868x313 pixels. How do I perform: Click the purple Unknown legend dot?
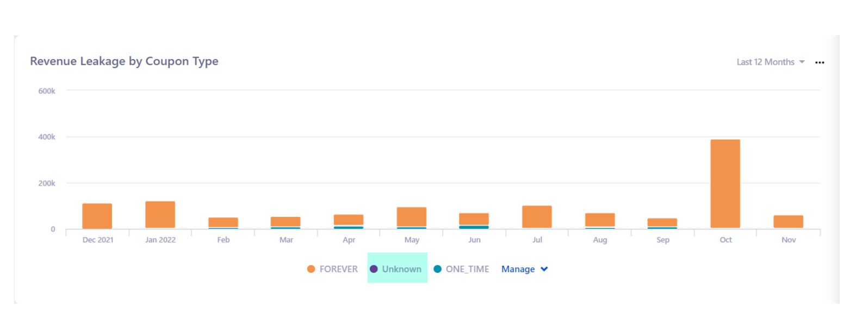pyautogui.click(x=374, y=269)
